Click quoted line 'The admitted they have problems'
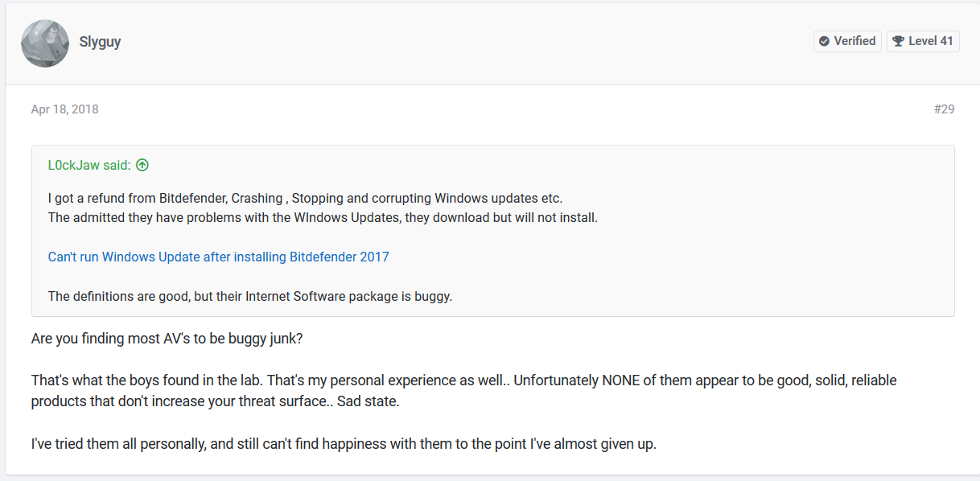Image resolution: width=980 pixels, height=481 pixels. pos(323,217)
